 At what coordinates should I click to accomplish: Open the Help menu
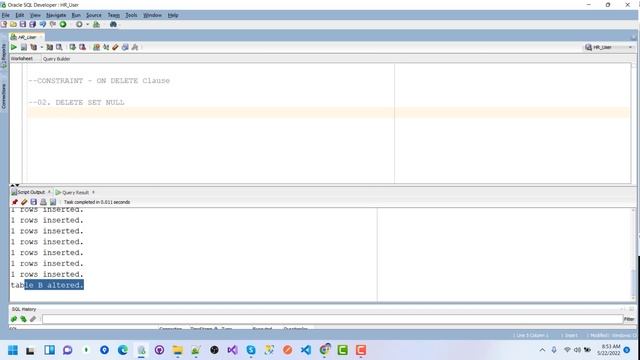(x=173, y=15)
